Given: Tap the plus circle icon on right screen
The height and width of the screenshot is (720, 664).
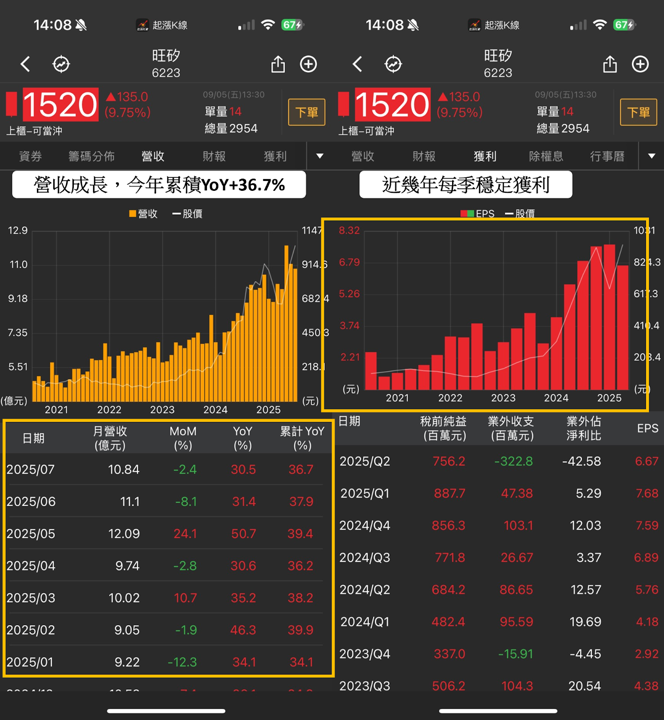Looking at the screenshot, I should pos(641,64).
